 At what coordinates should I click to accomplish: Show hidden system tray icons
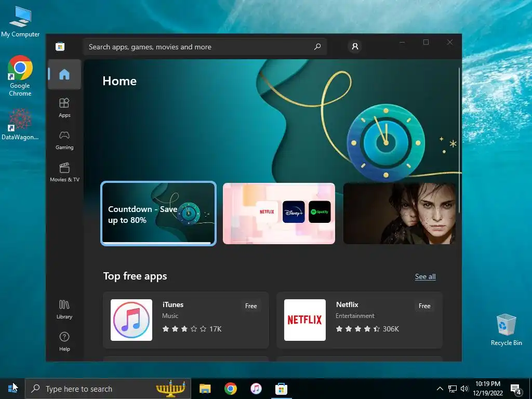click(440, 389)
